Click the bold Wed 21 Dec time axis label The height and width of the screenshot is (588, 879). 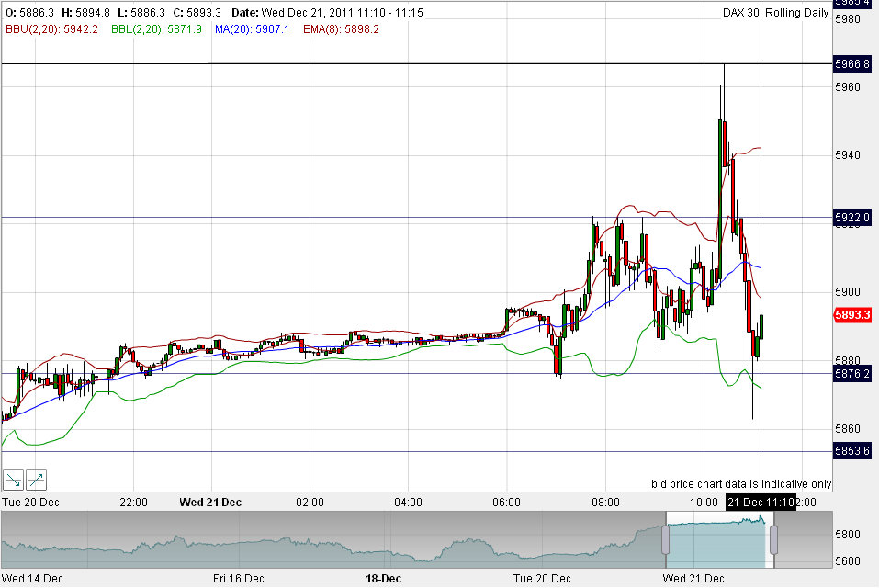(210, 503)
